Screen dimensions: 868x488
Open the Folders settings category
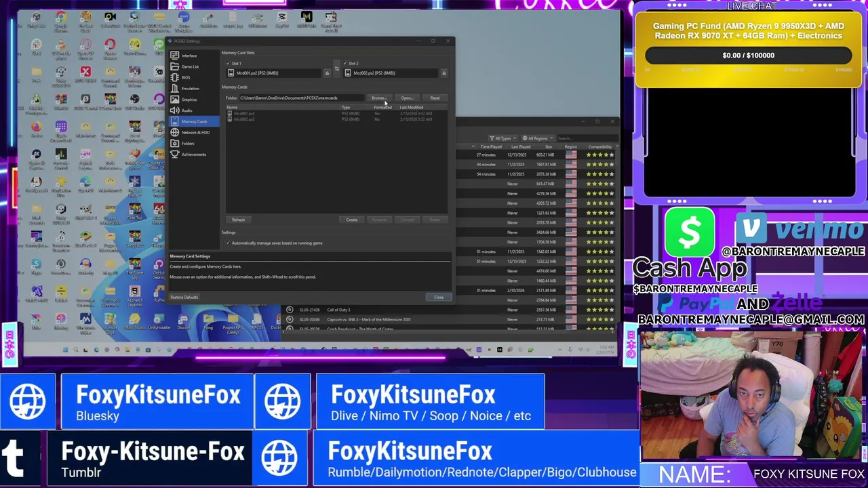pos(194,143)
